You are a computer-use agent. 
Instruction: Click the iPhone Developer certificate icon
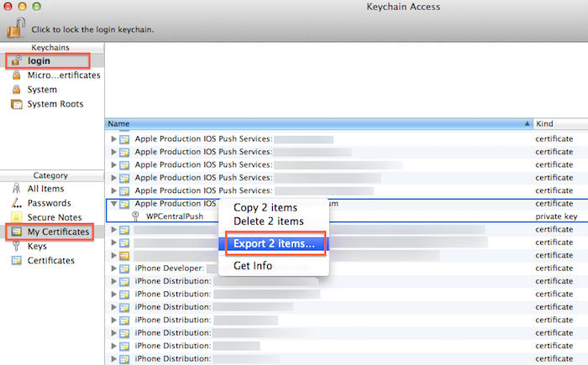124,269
